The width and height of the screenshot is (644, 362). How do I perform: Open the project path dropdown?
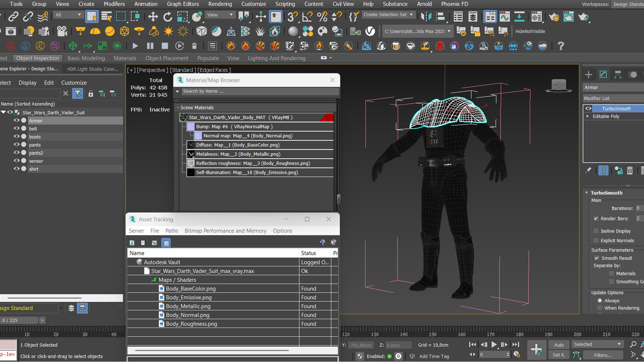[418, 31]
